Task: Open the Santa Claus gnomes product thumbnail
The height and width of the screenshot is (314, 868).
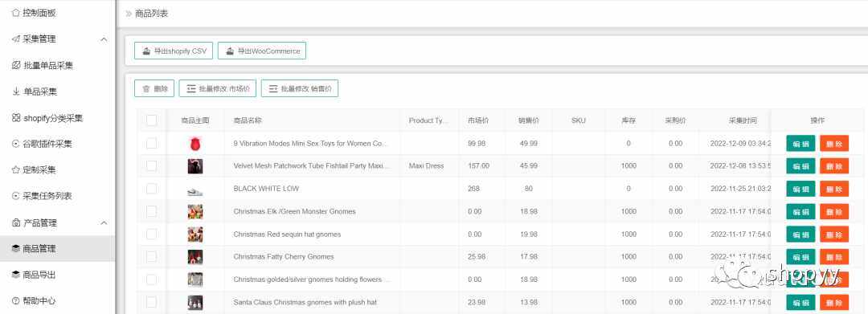Action: click(194, 303)
